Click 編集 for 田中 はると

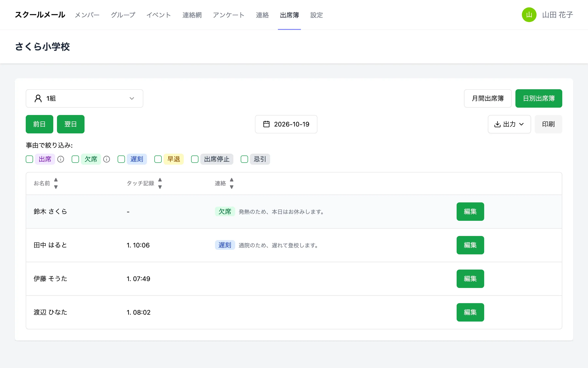pyautogui.click(x=470, y=245)
